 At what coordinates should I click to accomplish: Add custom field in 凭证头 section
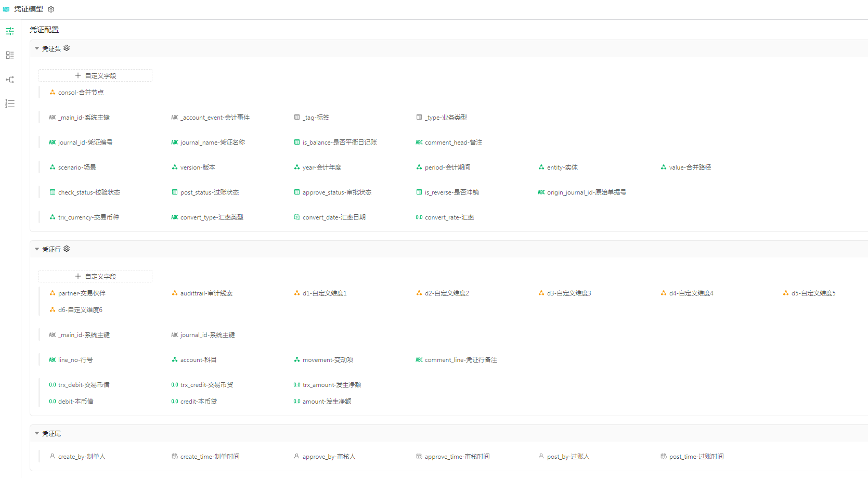pyautogui.click(x=96, y=75)
